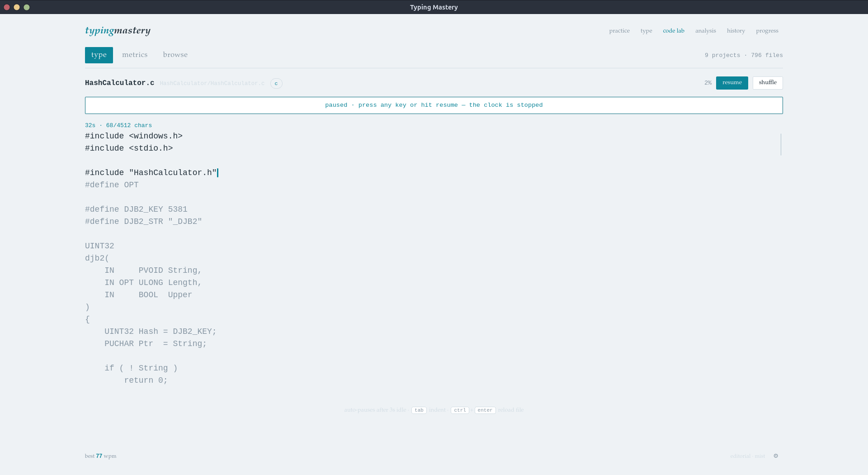
Task: Click the 'IN PVOID String,' parameter line
Action: coord(153,271)
